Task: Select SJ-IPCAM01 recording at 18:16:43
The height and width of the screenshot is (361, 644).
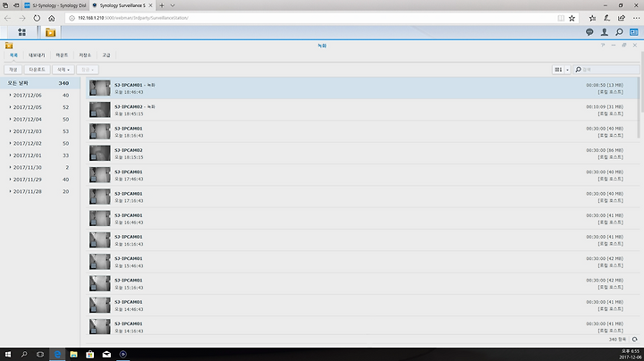Action: point(361,131)
